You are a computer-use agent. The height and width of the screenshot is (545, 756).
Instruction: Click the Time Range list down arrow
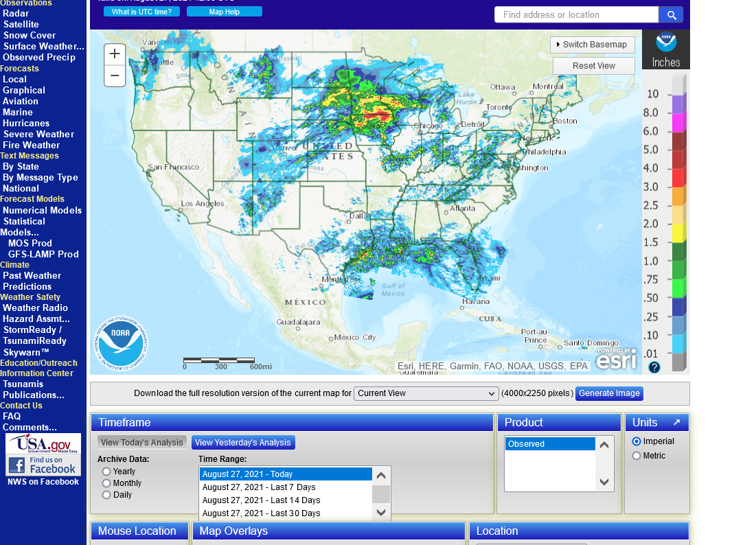(381, 512)
